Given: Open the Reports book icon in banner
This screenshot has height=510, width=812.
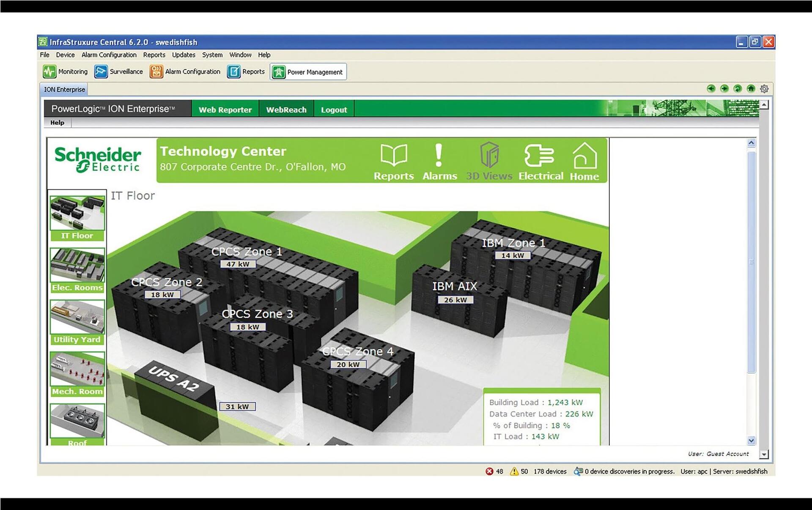Looking at the screenshot, I should 394,155.
